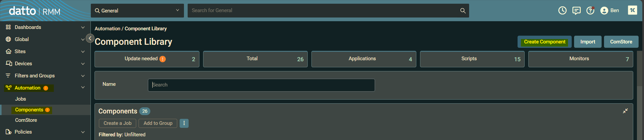The image size is (644, 140).
Task: Open the three-dot more actions menu
Action: click(x=184, y=123)
